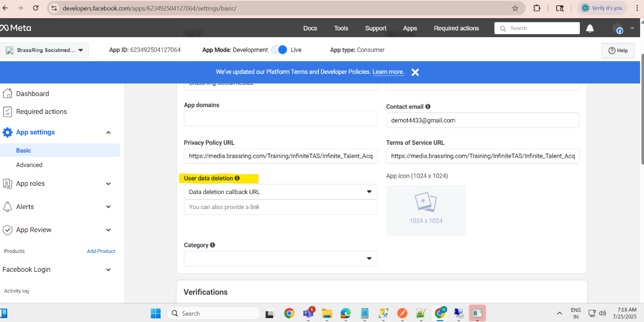Viewport: 644px width, 322px height.
Task: Click the App Review shield icon
Action: tap(7, 230)
